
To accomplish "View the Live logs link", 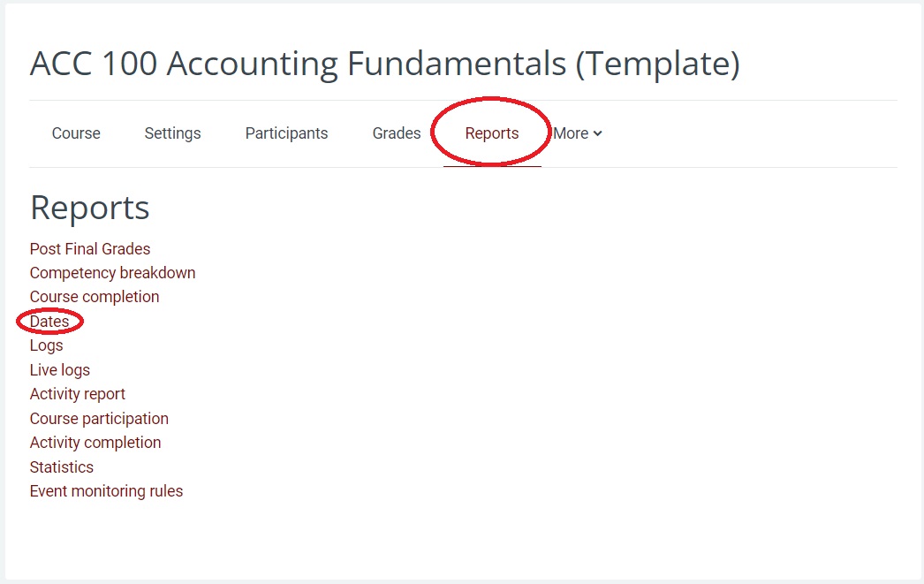I will tap(60, 370).
